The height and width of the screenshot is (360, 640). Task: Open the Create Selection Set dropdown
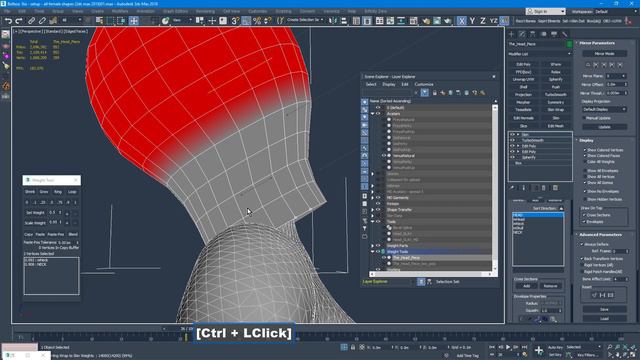[304, 20]
